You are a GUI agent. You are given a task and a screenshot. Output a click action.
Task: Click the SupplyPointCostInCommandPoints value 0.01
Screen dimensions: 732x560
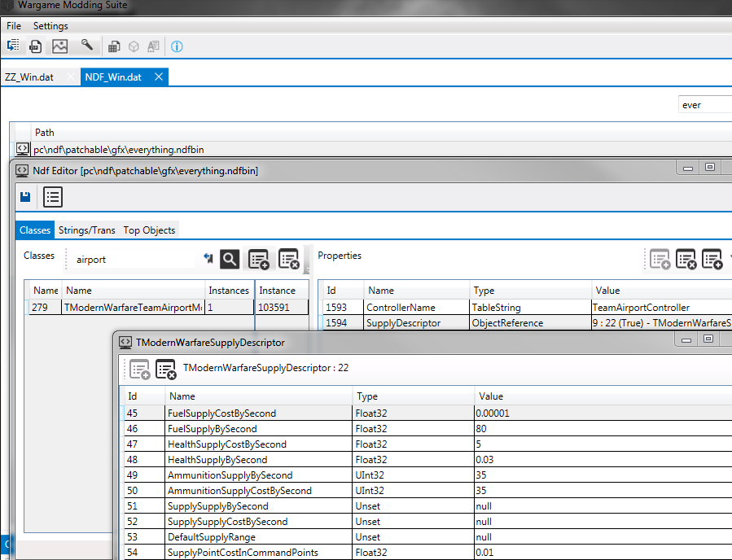[x=603, y=552]
